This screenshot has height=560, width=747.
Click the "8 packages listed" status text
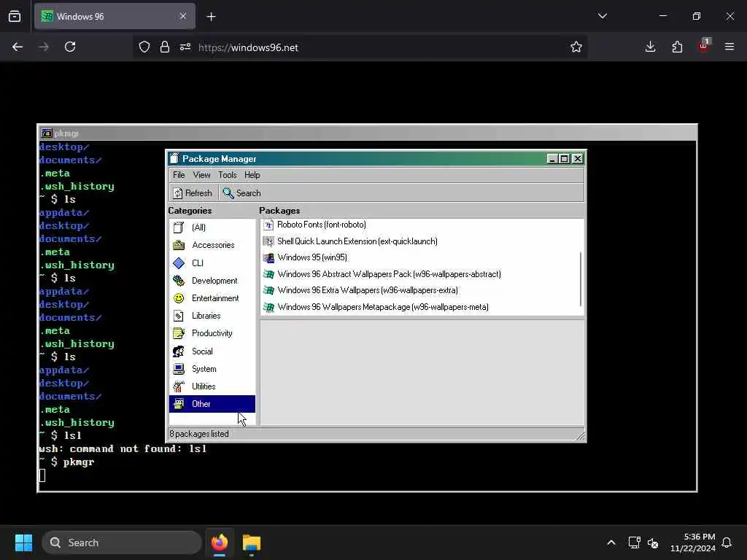[199, 434]
